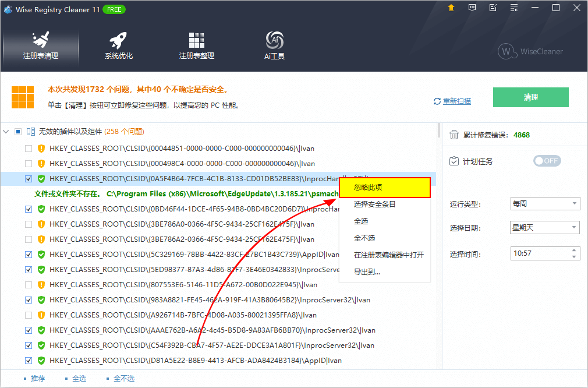
Task: Choose 忽略此项 from the context menu
Action: click(x=384, y=188)
